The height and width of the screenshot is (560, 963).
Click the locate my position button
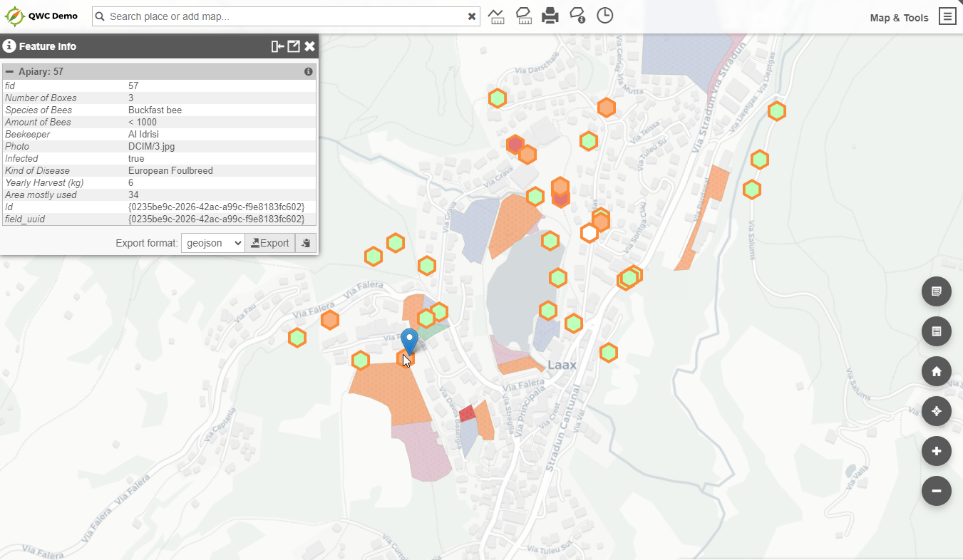(x=936, y=411)
